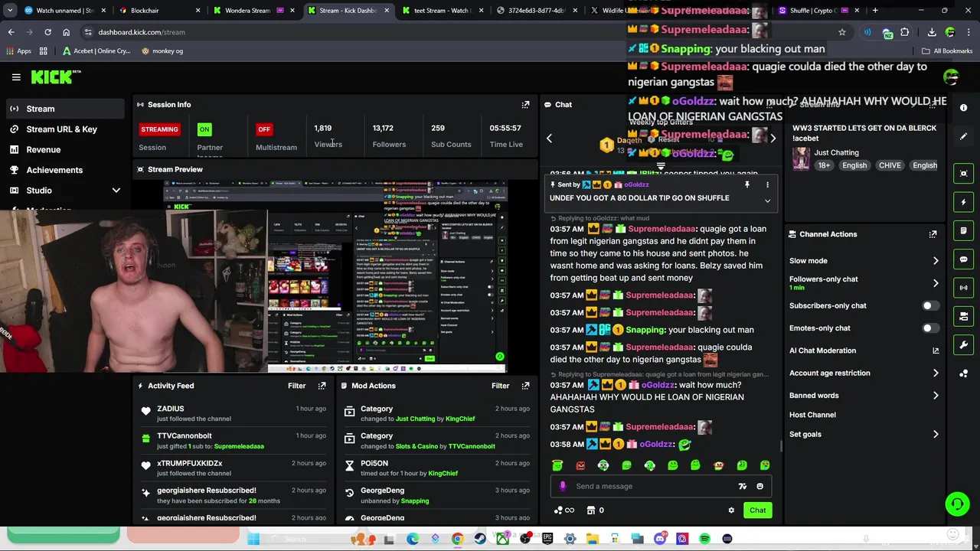The width and height of the screenshot is (980, 551).
Task: Click the chat panel scrollbar
Action: click(781, 445)
